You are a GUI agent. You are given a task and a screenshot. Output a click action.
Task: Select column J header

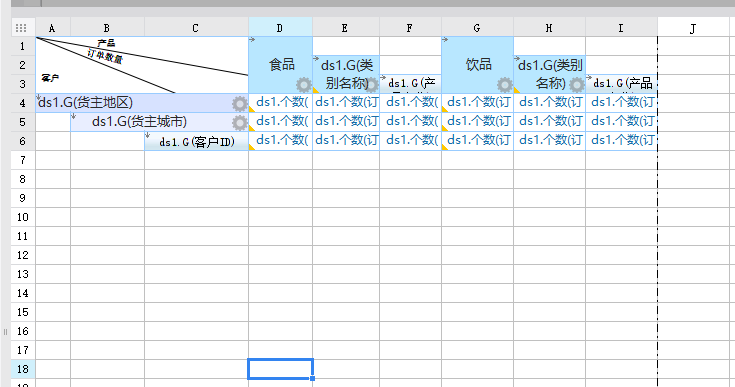coord(693,28)
